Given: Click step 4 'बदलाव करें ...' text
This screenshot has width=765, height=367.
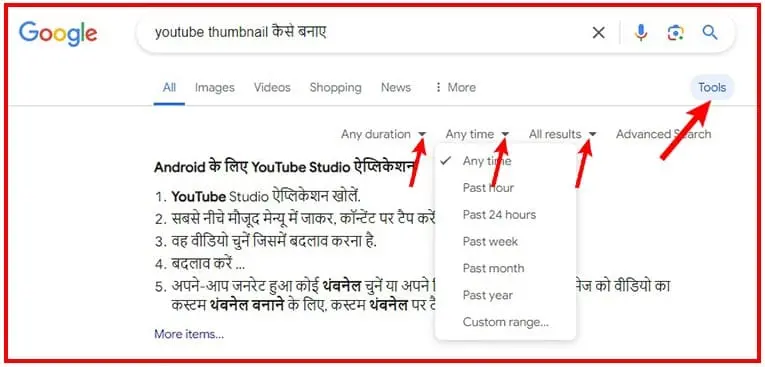Looking at the screenshot, I should click(x=208, y=265).
